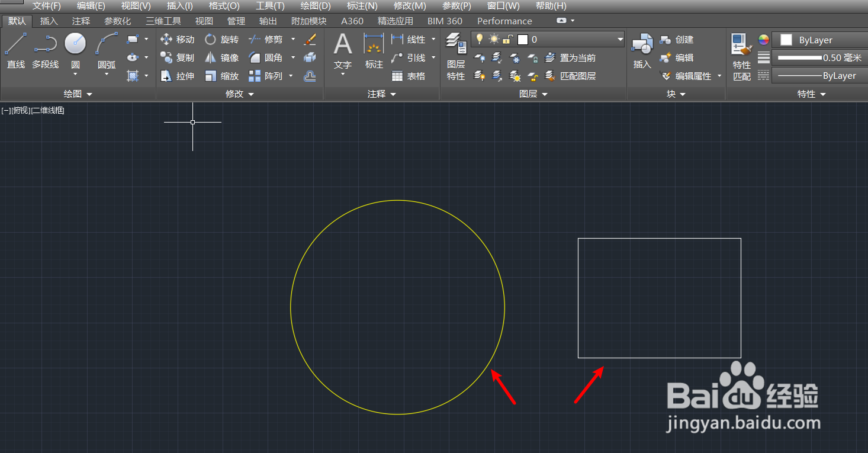Activate the 圆弧 arc tool icon

107,44
